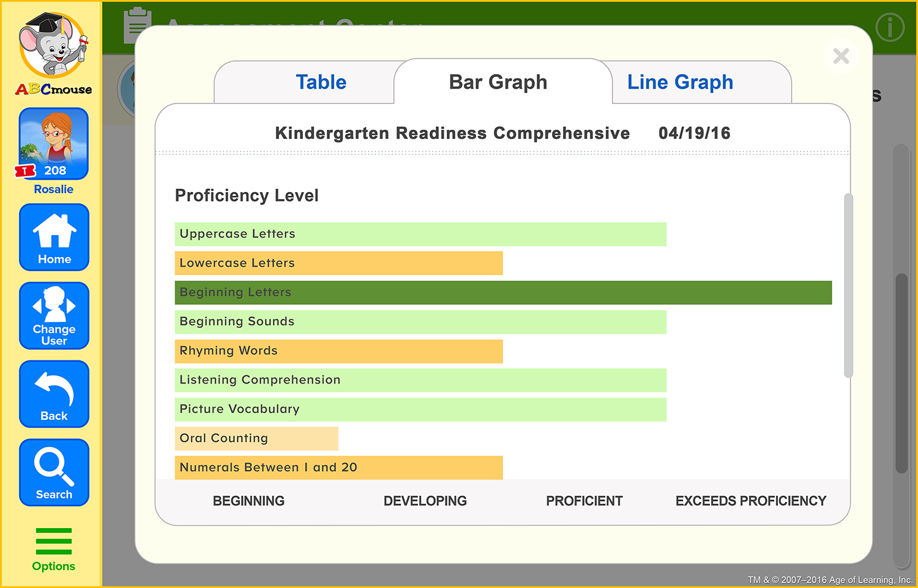
Task: Click the Uppercase Letters bar
Action: point(420,234)
